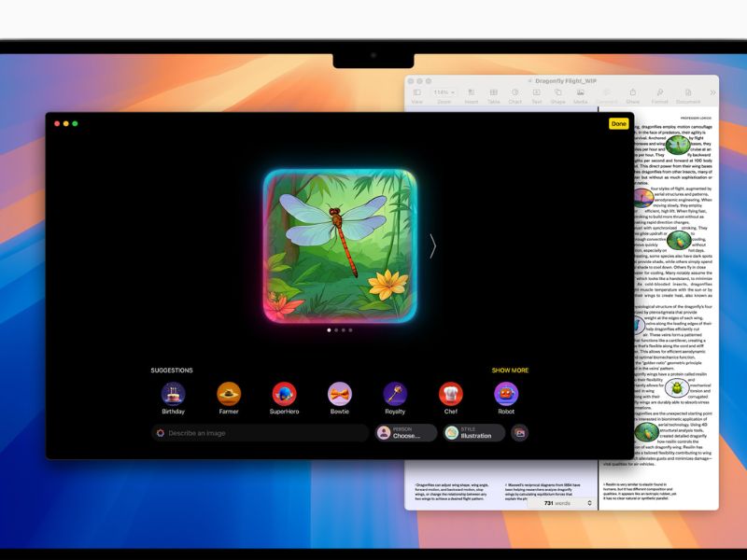The image size is (747, 560).
Task: Click the beetle illustration in the Pages document
Action: tap(676, 388)
